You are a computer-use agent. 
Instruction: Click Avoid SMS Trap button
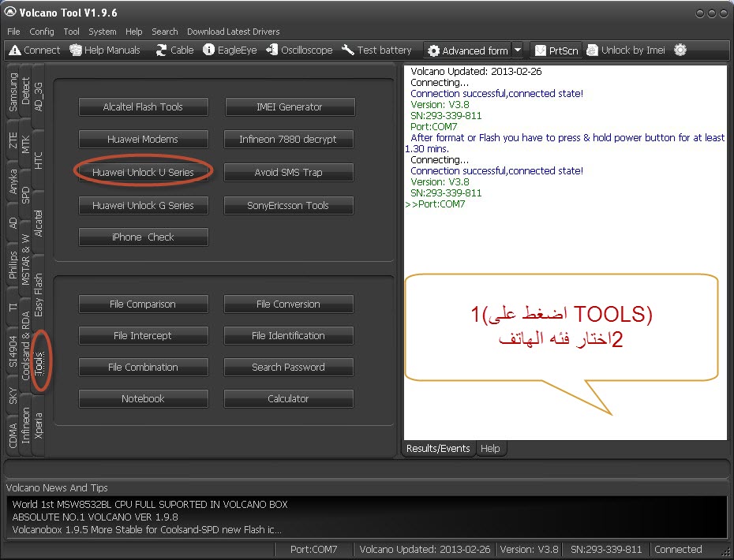click(288, 172)
